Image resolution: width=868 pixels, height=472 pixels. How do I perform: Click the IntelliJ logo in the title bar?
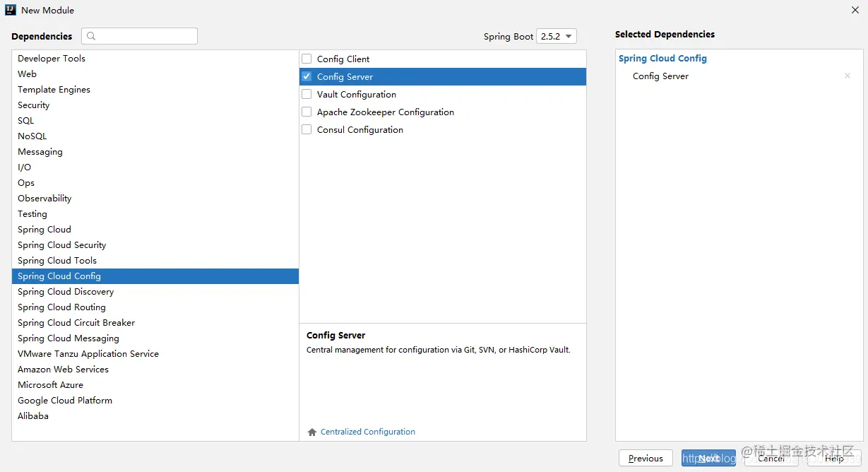11,10
